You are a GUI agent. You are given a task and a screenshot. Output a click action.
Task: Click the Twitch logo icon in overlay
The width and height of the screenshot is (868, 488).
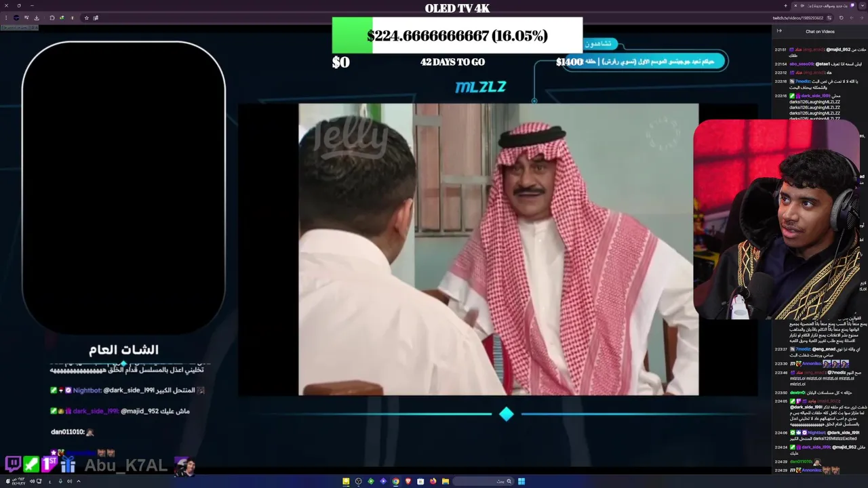(x=13, y=464)
